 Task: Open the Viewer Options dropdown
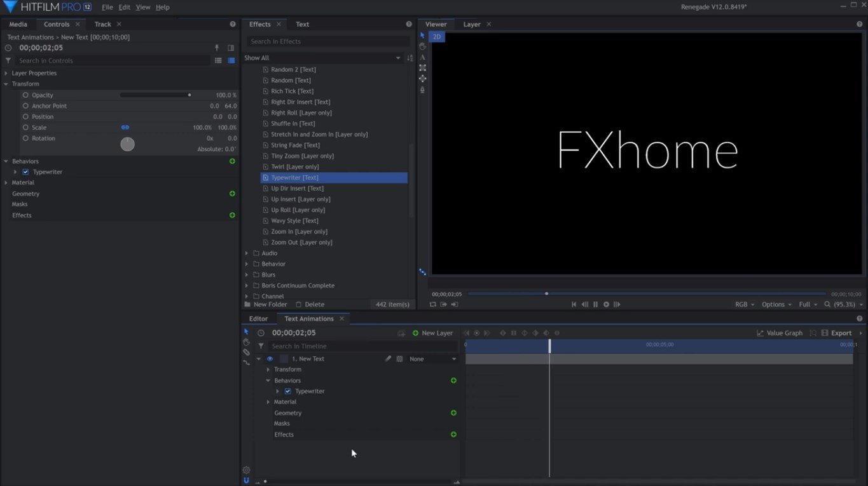point(776,304)
